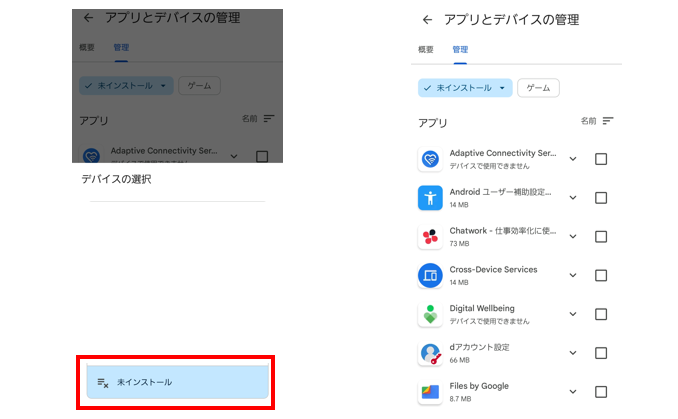Tap the Android ユーザー補助設定 app icon

click(430, 197)
